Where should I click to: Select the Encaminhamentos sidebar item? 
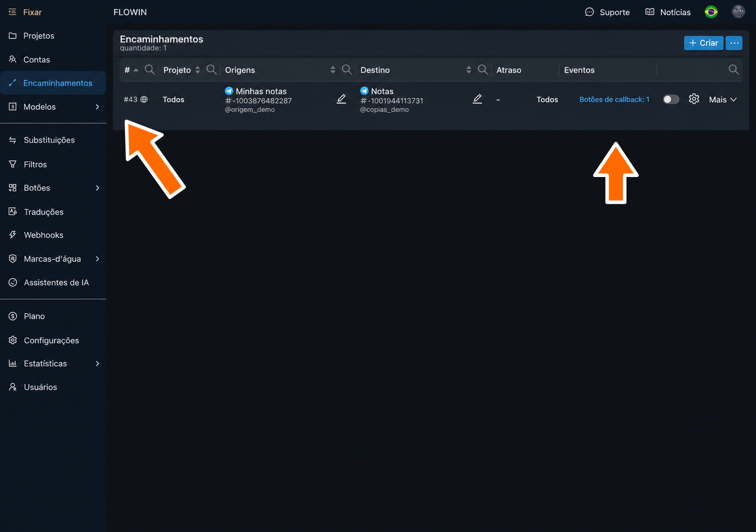point(53,83)
